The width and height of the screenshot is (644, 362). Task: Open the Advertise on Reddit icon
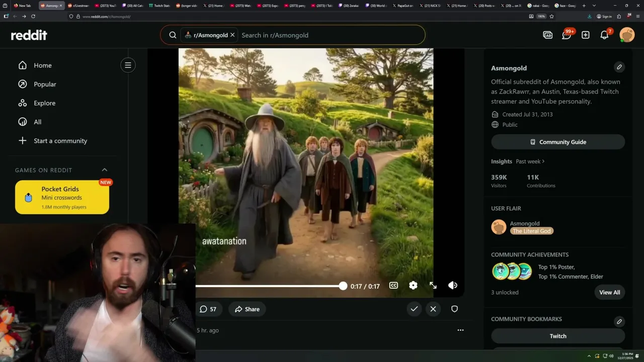pyautogui.click(x=548, y=35)
